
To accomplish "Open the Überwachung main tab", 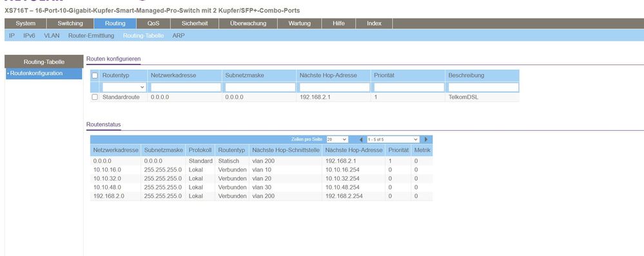I will pos(248,23).
